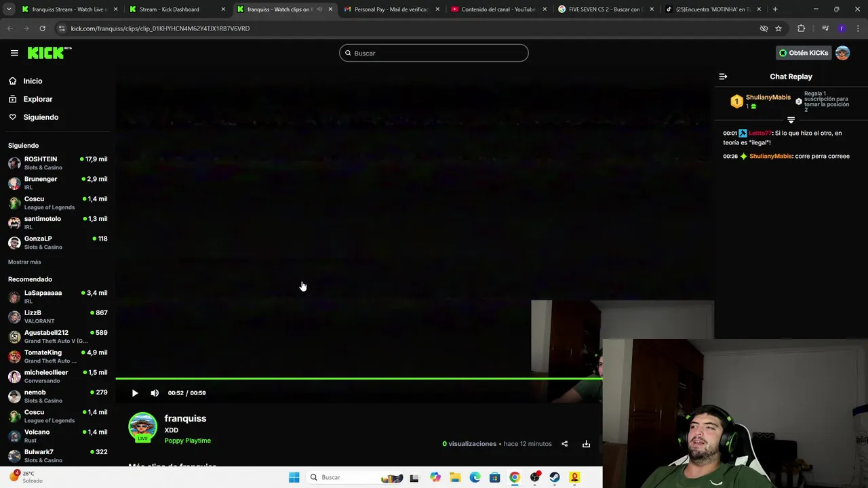Reload the page
Screen dimensions: 868x488
click(x=42, y=28)
